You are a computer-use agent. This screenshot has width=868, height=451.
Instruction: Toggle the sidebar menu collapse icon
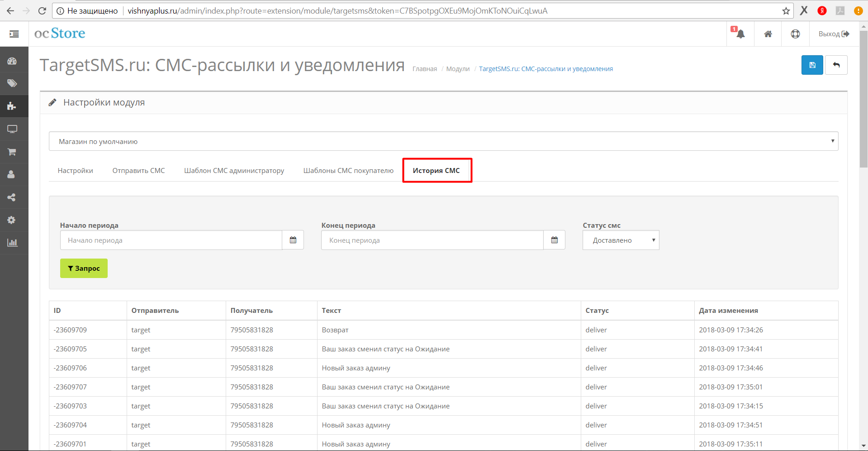click(x=14, y=34)
